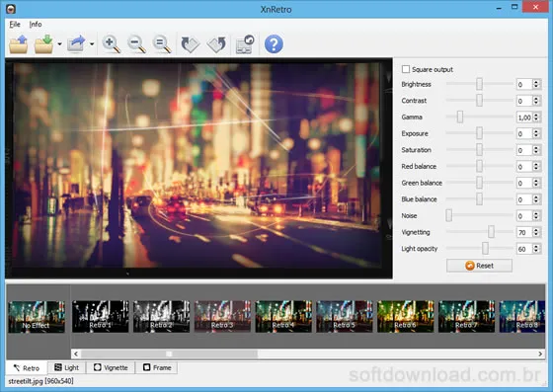Click the Gamma value field
Viewport: 553px width, 392px height.
[524, 118]
